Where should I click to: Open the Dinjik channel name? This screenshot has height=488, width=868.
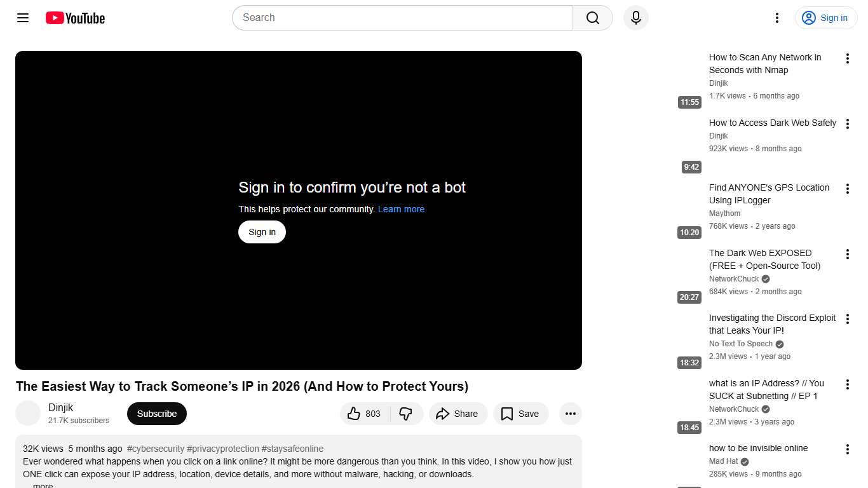click(x=61, y=407)
